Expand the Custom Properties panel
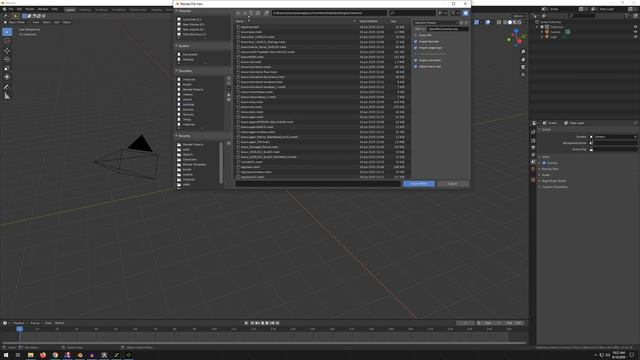Viewport: 640px width, 360px height. [554, 187]
